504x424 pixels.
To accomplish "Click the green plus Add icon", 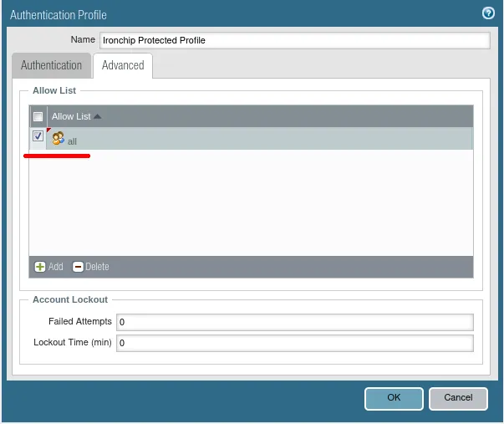I will [x=40, y=267].
